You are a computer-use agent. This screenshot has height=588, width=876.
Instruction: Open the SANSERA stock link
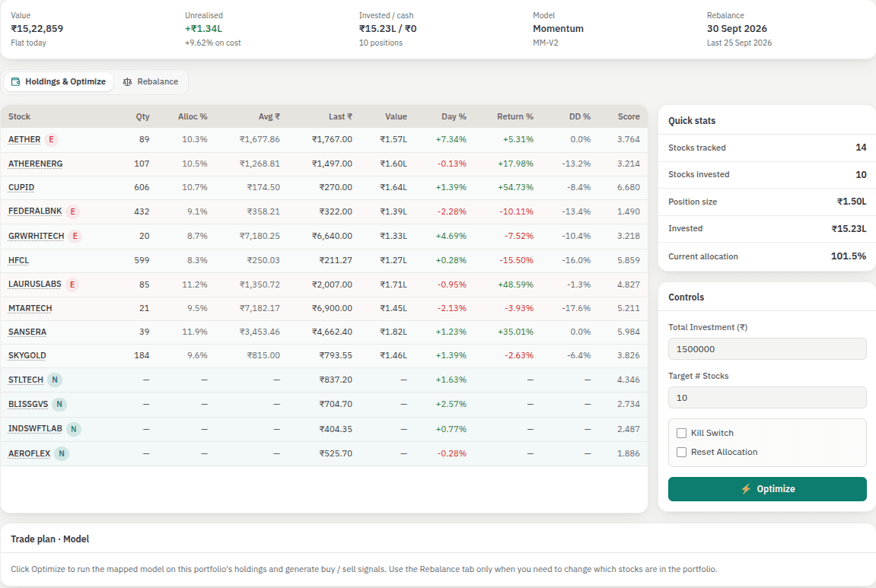(x=27, y=332)
